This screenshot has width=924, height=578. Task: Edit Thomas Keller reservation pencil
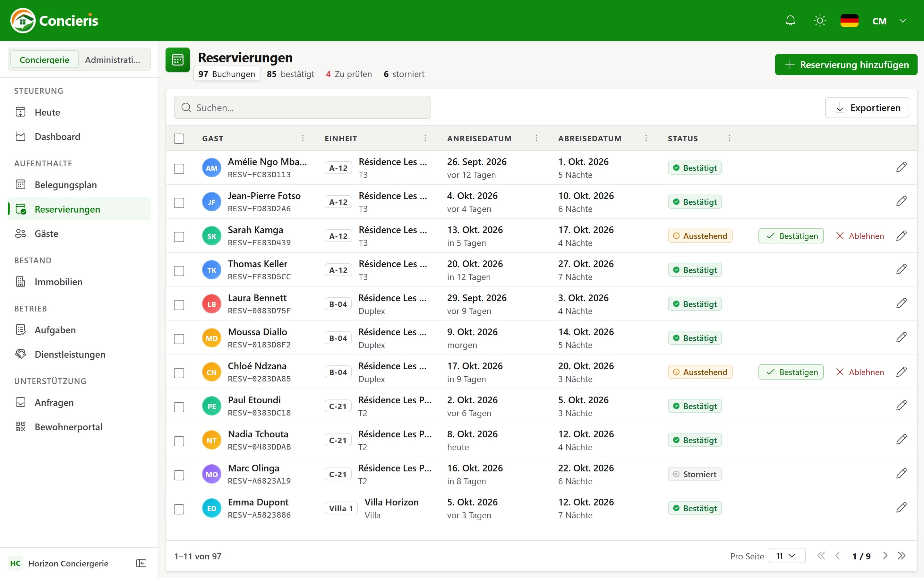901,269
